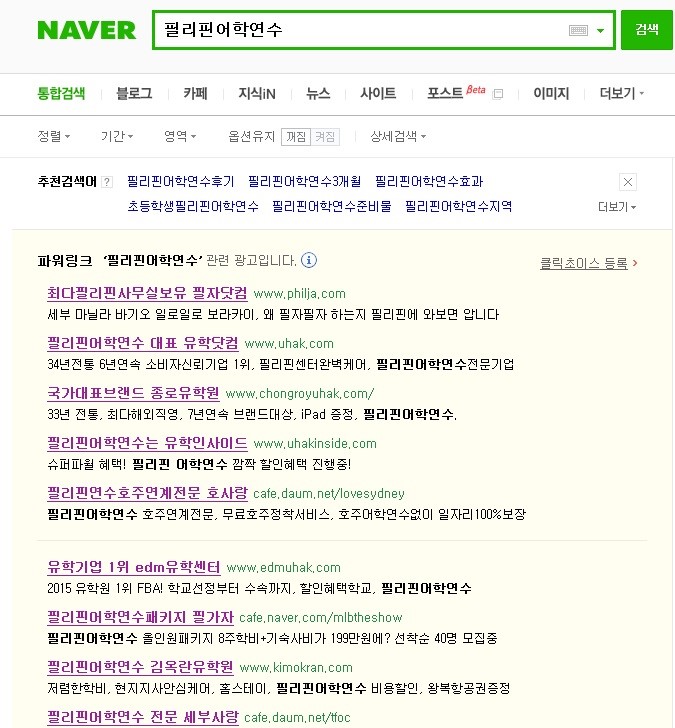The width and height of the screenshot is (675, 728).
Task: Click the www.kimokran.com URL
Action: click(x=296, y=668)
